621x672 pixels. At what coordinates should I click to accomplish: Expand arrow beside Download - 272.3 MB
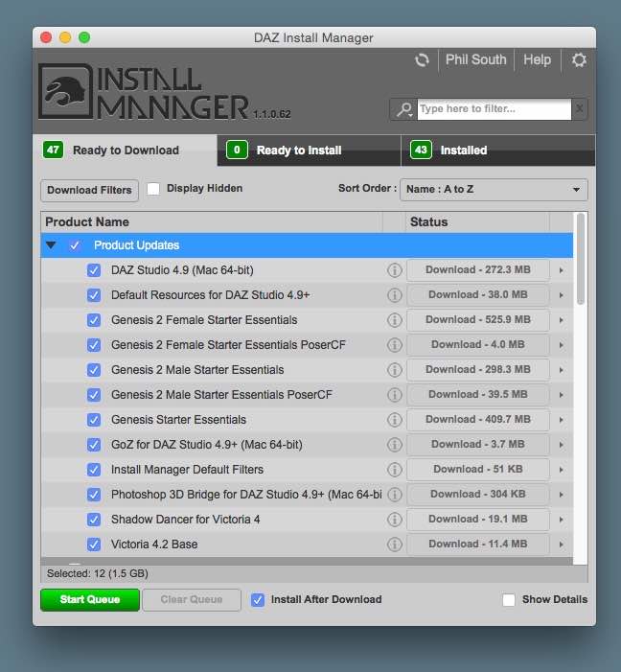[561, 270]
